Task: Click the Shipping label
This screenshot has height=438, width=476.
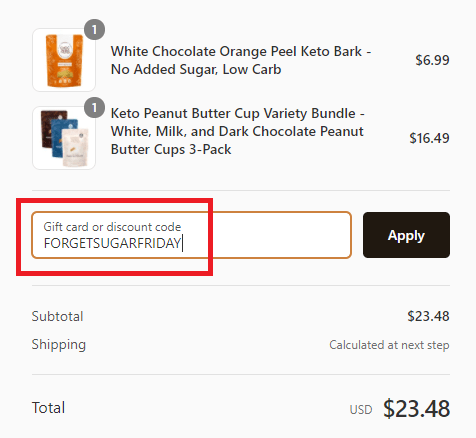Action: 59,345
